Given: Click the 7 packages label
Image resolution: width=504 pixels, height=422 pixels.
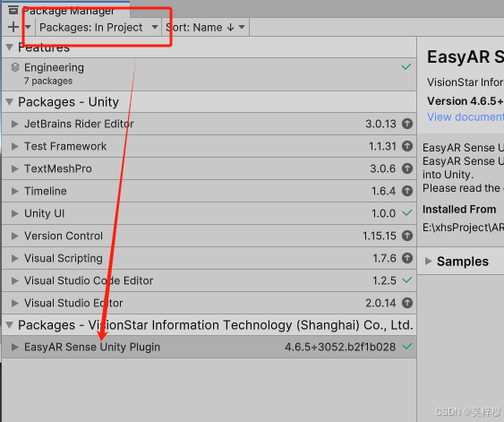Looking at the screenshot, I should (48, 81).
